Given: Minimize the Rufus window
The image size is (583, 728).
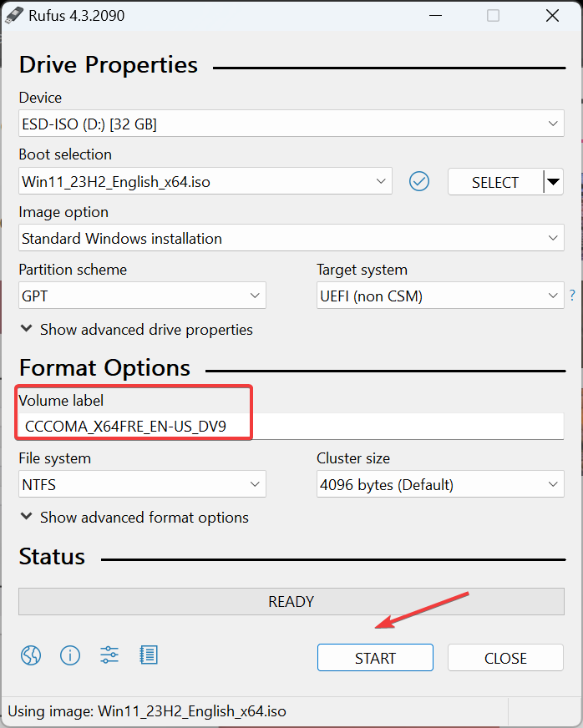Looking at the screenshot, I should point(435,15).
